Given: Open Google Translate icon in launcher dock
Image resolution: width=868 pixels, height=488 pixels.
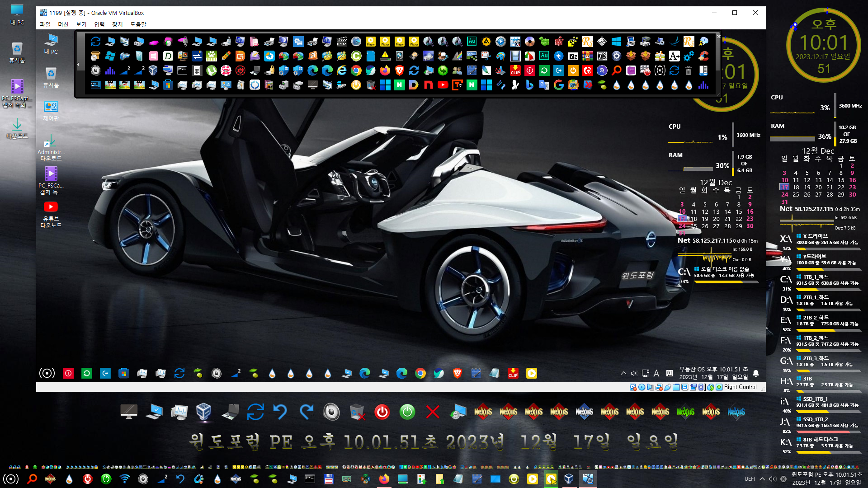Looking at the screenshot, I should coord(544,85).
